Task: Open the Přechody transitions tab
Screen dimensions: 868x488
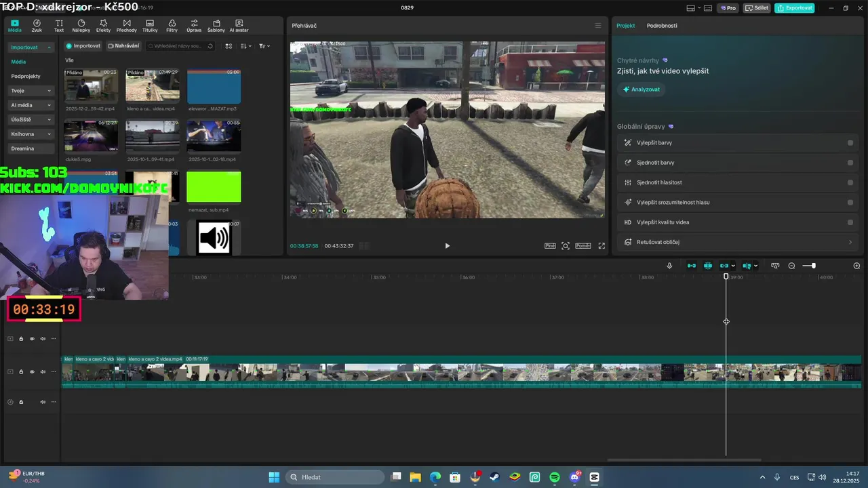Action: tap(126, 26)
